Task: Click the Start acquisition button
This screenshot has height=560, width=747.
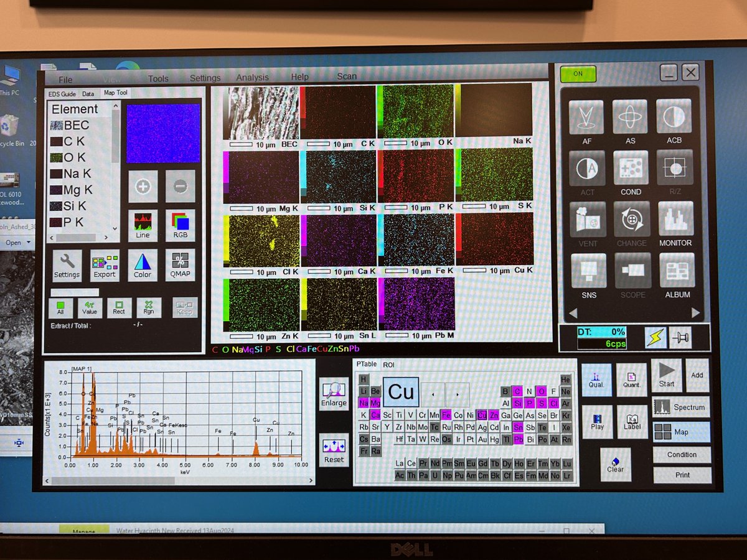Action: coord(666,375)
